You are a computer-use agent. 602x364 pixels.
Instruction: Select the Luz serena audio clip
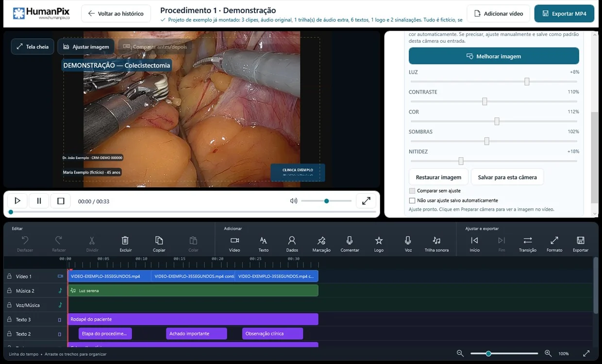(x=193, y=290)
